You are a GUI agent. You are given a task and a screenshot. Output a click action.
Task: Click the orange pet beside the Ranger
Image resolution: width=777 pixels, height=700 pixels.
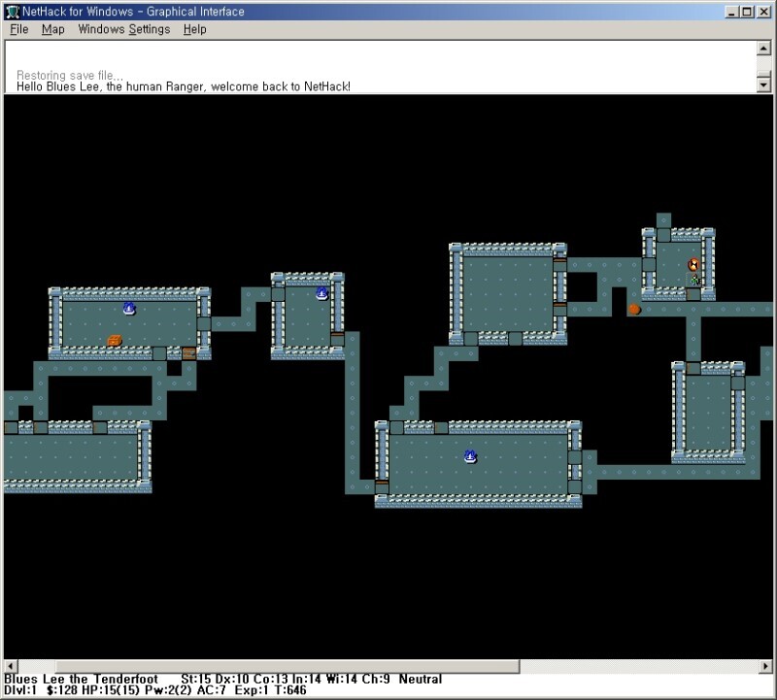pyautogui.click(x=693, y=264)
